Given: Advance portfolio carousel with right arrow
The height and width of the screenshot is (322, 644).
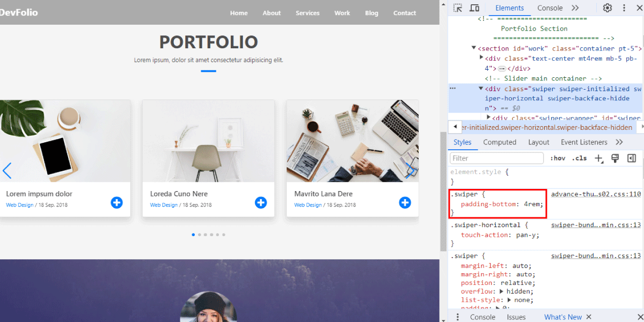Looking at the screenshot, I should [x=410, y=171].
